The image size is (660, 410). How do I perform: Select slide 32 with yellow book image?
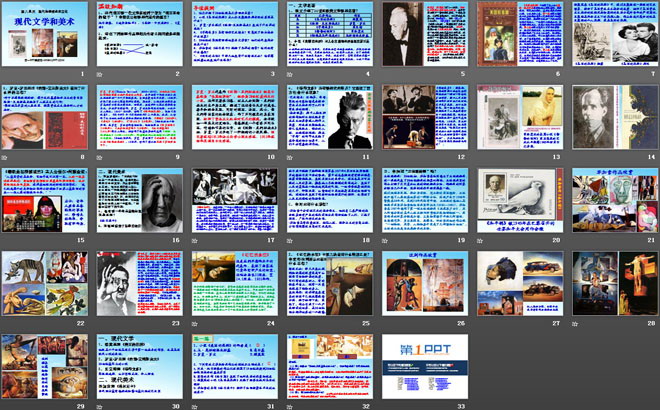coord(330,366)
